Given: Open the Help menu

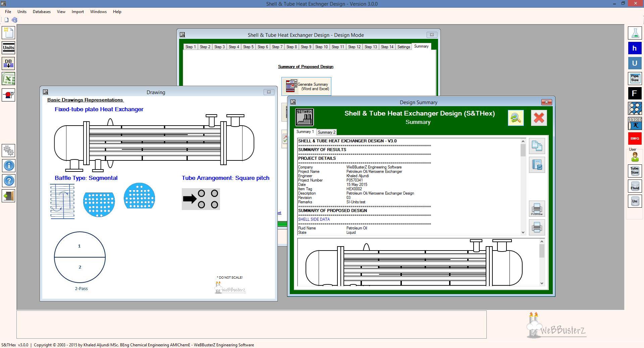Looking at the screenshot, I should (117, 12).
